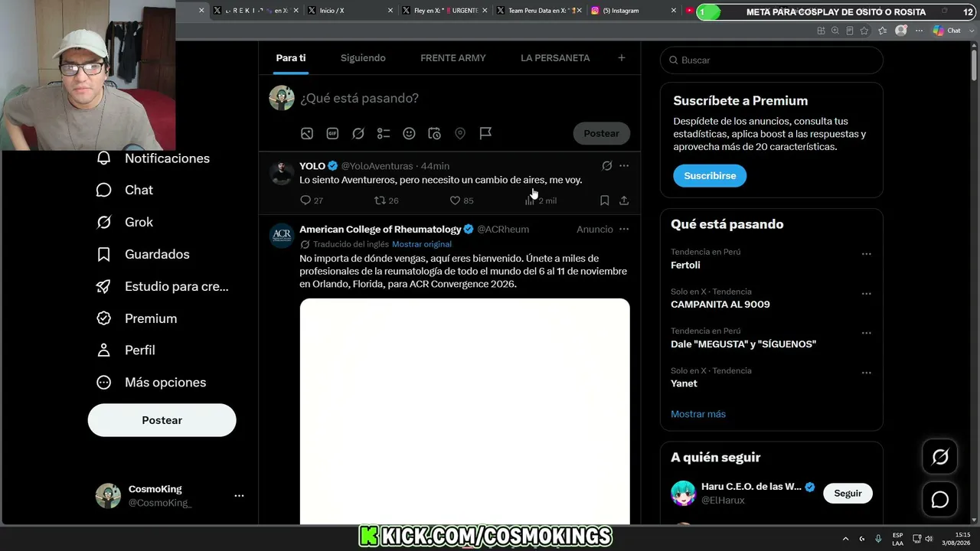Add a new timeline tab with plus

point(622,58)
